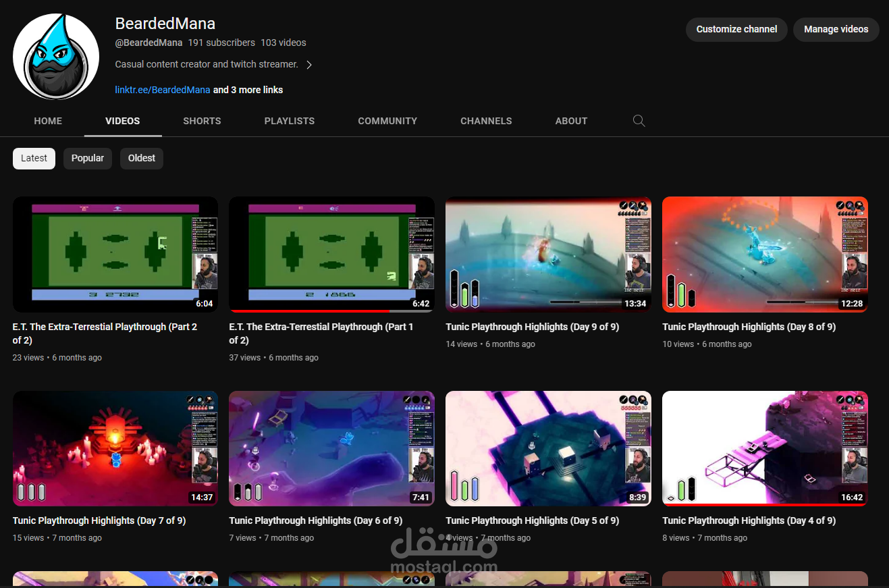Click the 14:37 duration badge
889x588 pixels.
point(202,498)
